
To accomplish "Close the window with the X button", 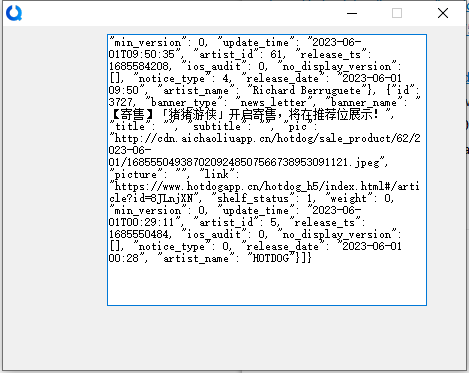I will [443, 13].
